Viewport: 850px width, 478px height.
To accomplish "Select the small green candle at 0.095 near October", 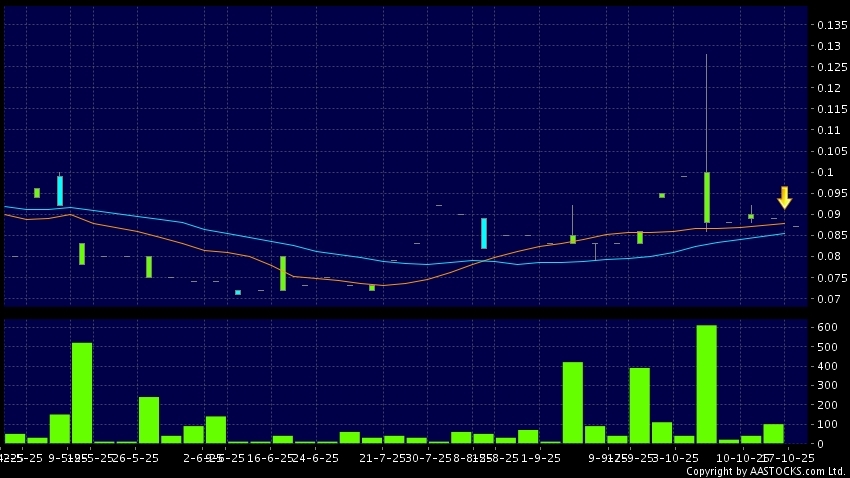I will (662, 195).
